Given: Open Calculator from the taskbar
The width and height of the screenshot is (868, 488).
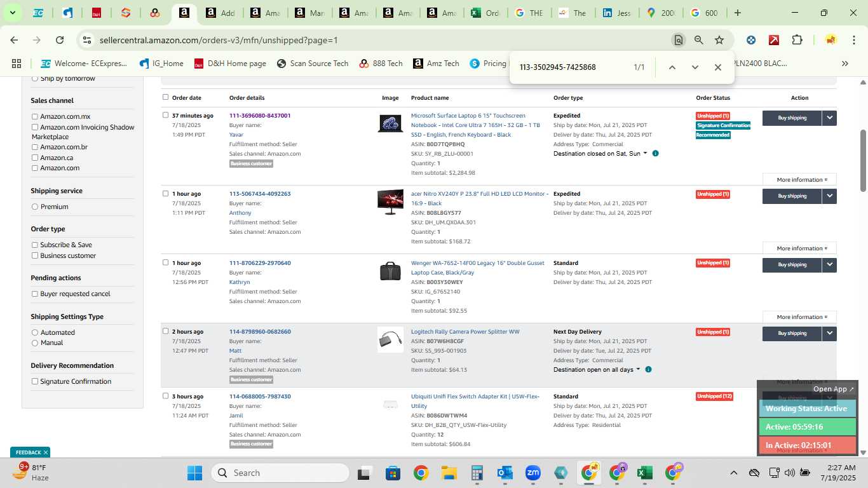Looking at the screenshot, I should click(477, 473).
